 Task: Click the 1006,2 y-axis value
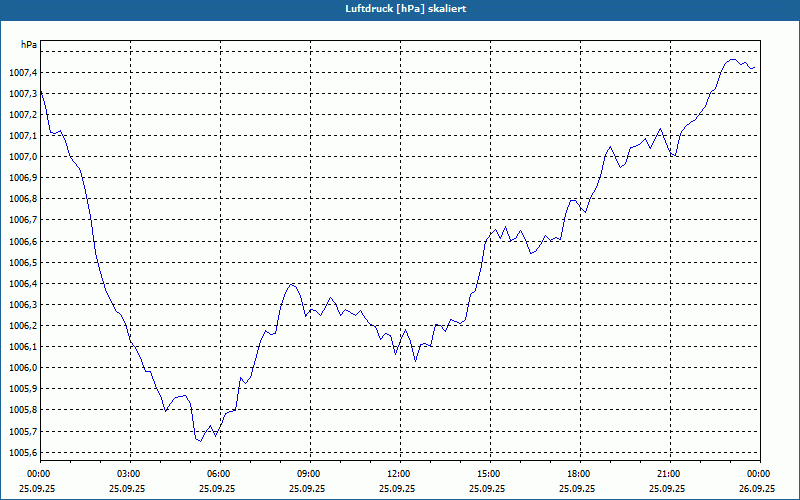23,326
